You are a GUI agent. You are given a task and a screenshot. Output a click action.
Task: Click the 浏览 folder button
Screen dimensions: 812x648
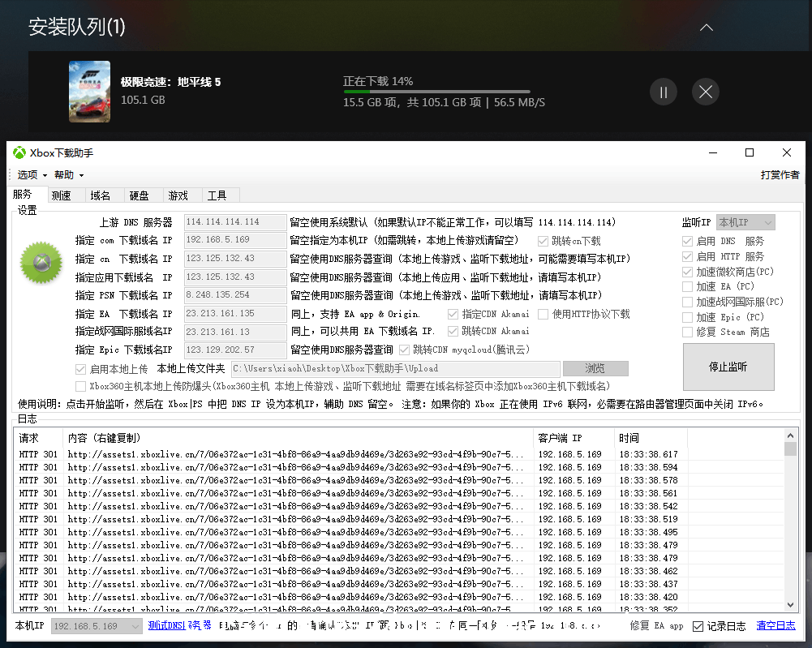[x=595, y=368]
